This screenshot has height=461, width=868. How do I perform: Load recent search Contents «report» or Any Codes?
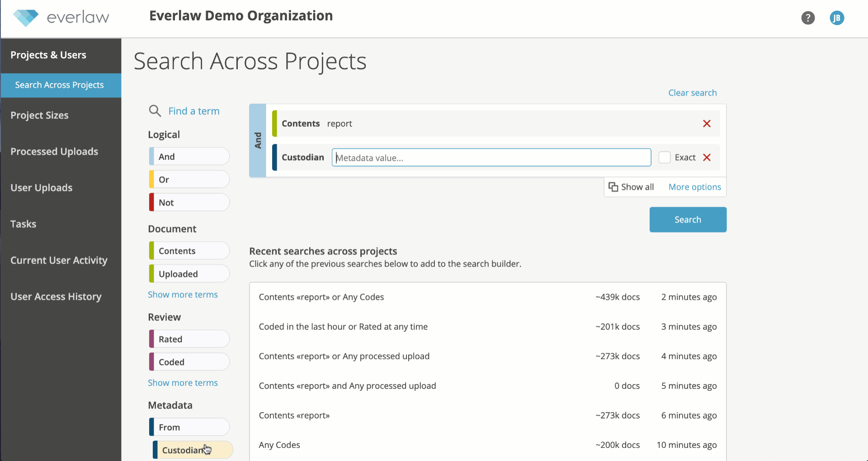(321, 297)
